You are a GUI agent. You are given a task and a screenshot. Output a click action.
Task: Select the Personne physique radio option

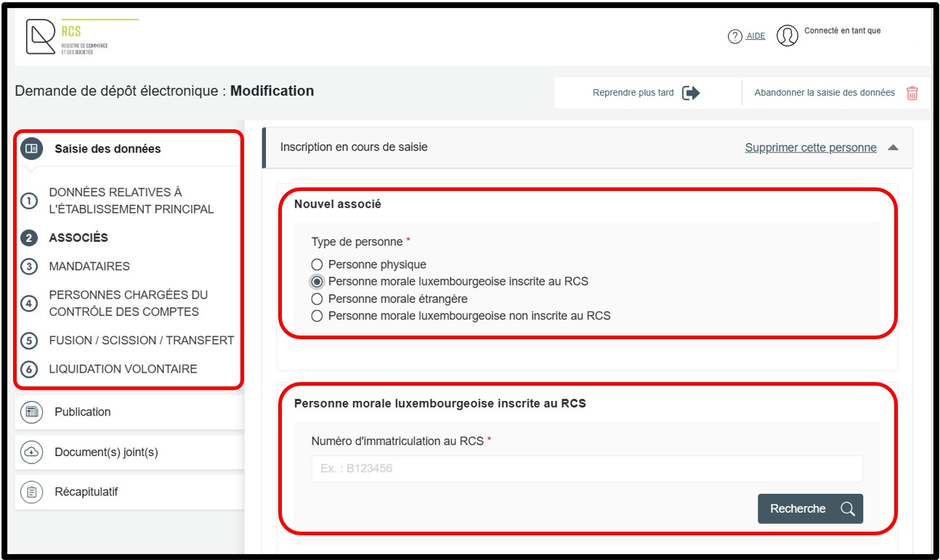click(317, 264)
